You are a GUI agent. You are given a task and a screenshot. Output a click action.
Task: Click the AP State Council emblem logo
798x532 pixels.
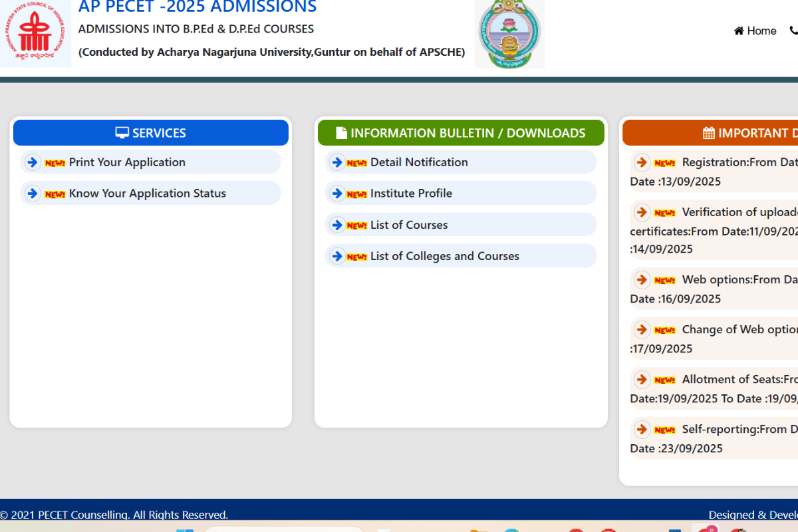pyautogui.click(x=35, y=33)
